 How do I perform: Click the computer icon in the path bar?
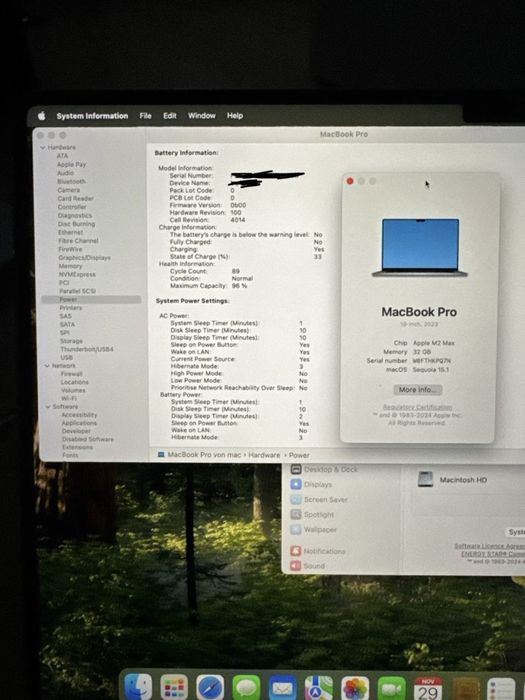point(161,454)
